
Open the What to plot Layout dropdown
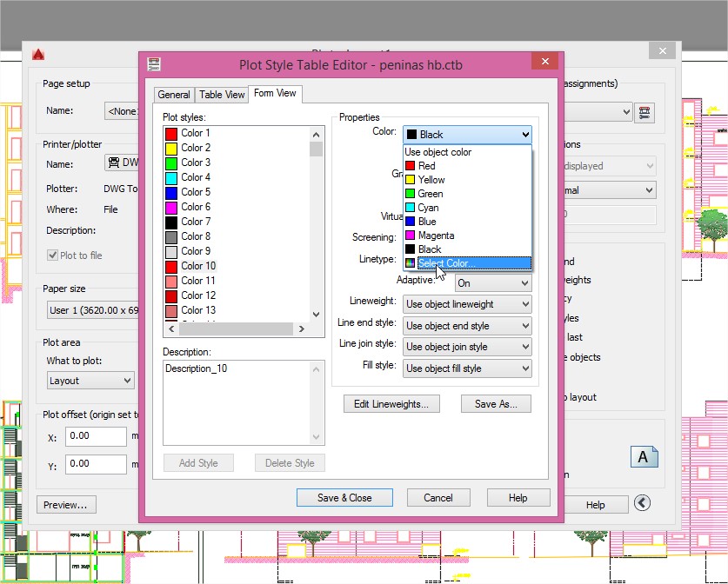pos(90,381)
